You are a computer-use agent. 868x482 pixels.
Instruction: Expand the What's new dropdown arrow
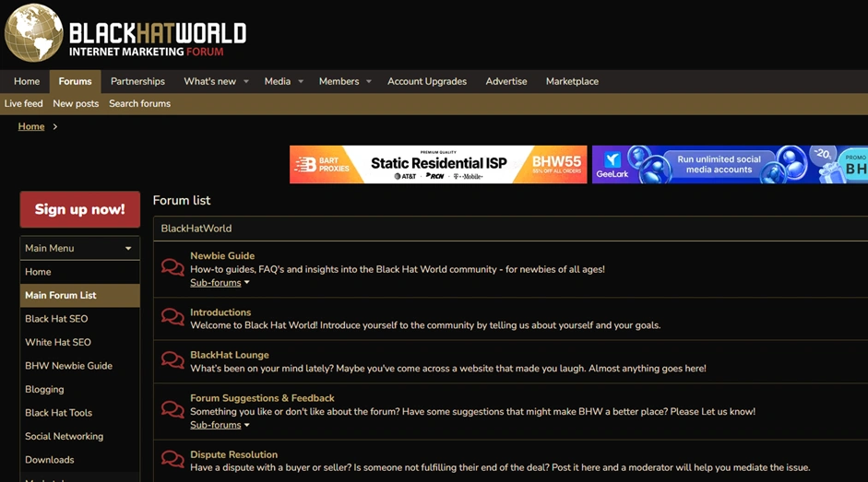click(x=246, y=82)
